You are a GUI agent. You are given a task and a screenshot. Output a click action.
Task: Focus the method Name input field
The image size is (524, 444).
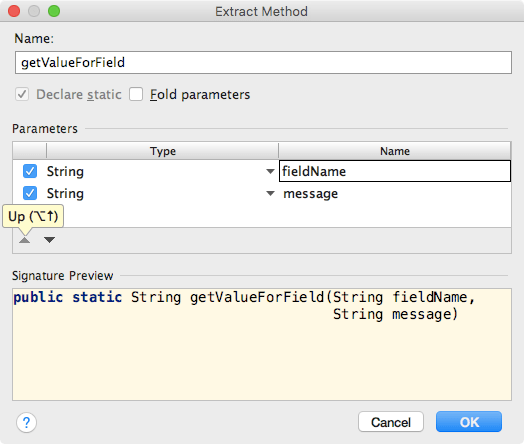pos(263,62)
